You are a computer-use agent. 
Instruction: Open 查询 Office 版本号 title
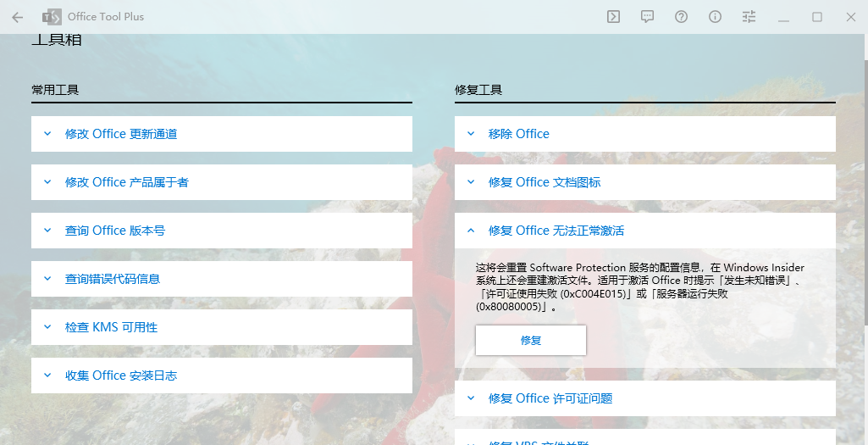(x=115, y=230)
